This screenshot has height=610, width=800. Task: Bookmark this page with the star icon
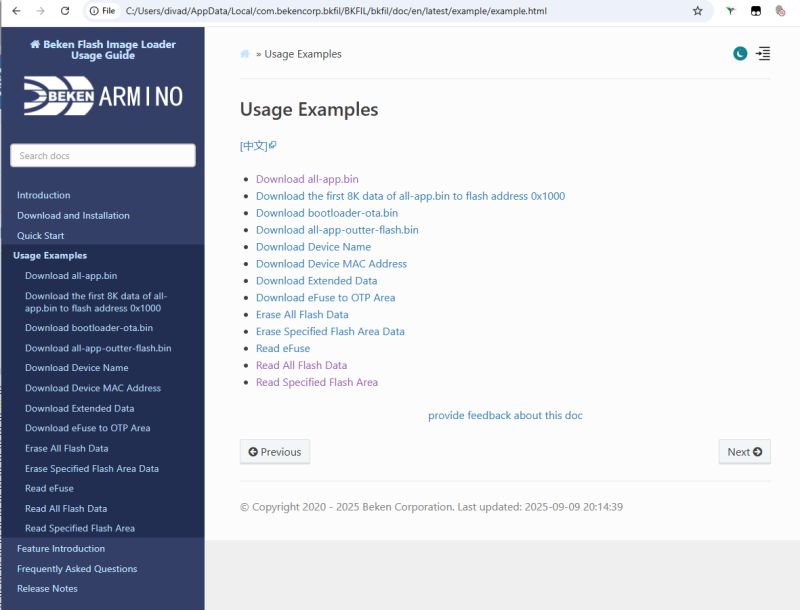[697, 11]
